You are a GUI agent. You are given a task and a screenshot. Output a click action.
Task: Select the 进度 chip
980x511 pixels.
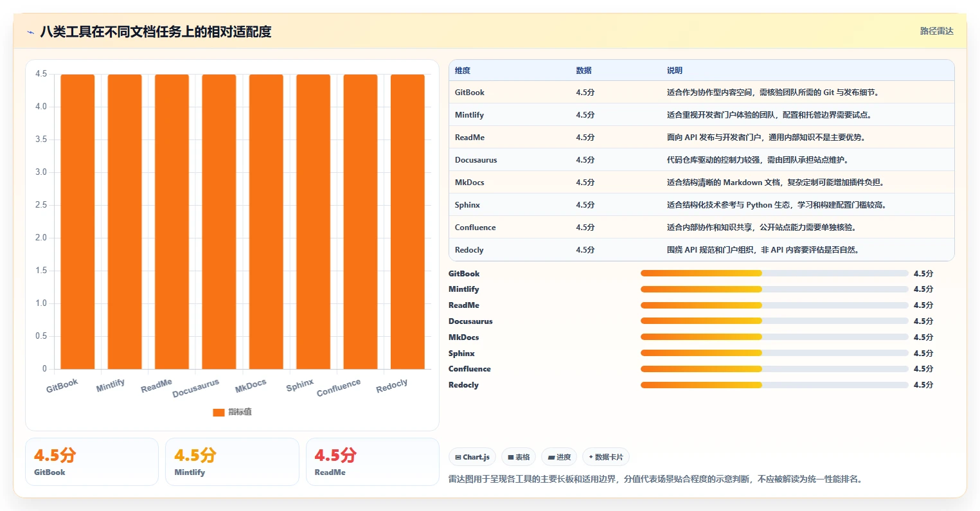coord(559,457)
